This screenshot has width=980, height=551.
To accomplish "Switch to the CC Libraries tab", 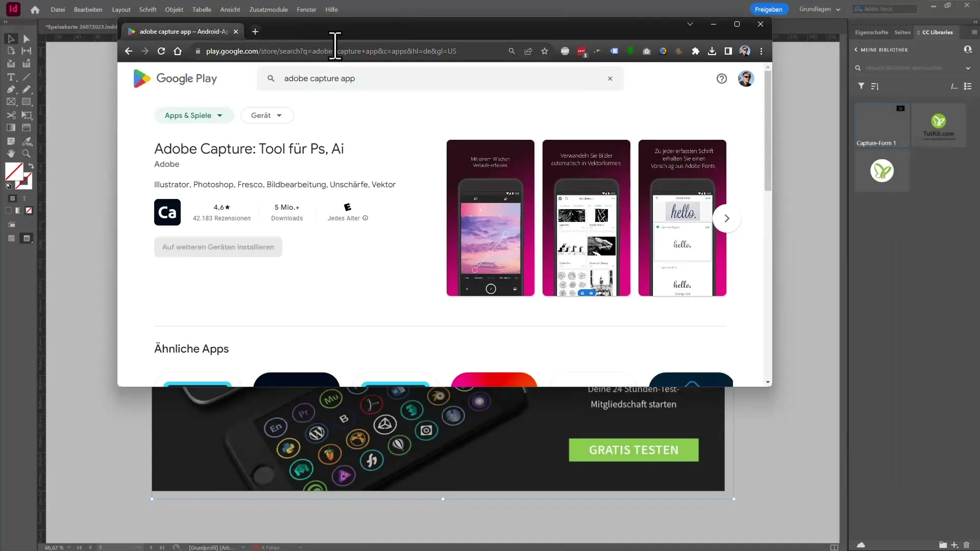I will pyautogui.click(x=937, y=32).
